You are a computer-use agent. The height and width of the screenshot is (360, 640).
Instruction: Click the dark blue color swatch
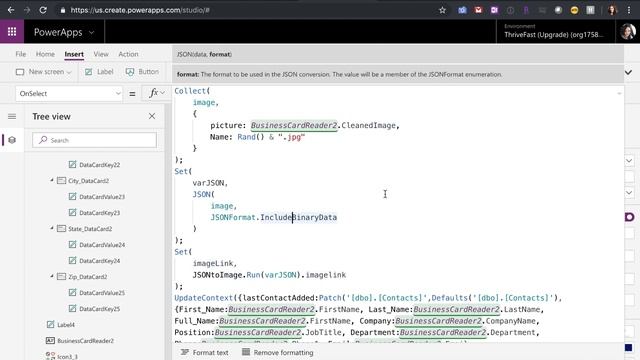click(629, 348)
